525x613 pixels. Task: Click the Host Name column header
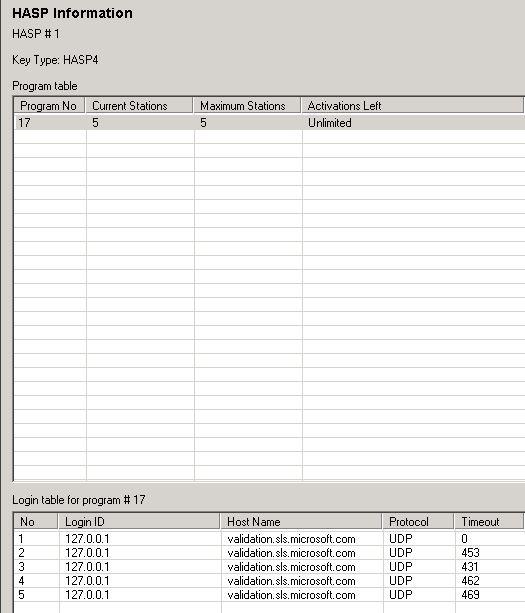point(301,522)
